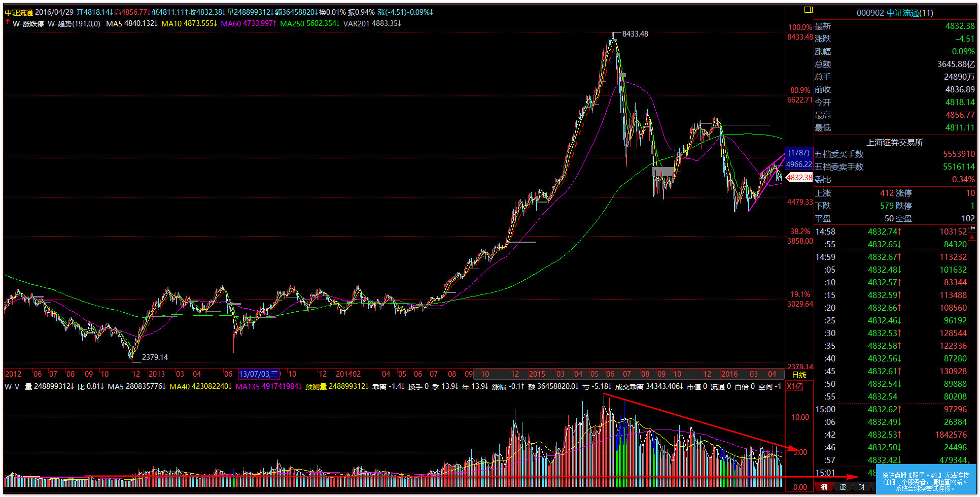Click the 000902 中证流通 title

click(x=895, y=13)
